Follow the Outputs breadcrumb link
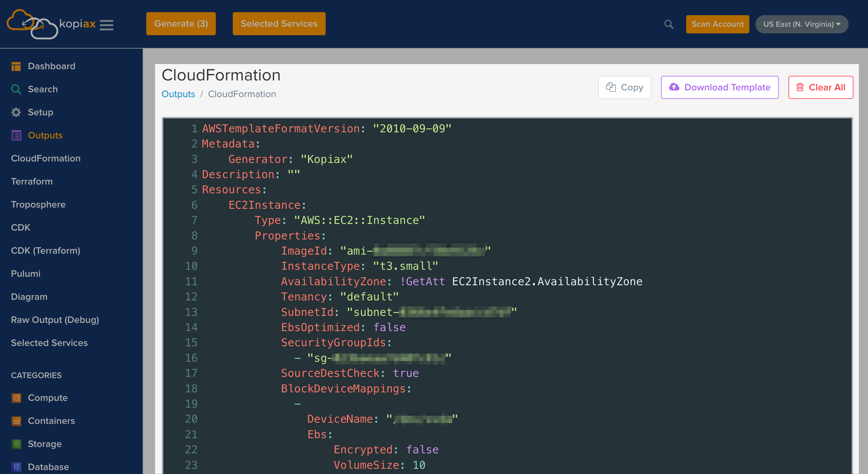Image resolution: width=868 pixels, height=474 pixels. coord(178,94)
